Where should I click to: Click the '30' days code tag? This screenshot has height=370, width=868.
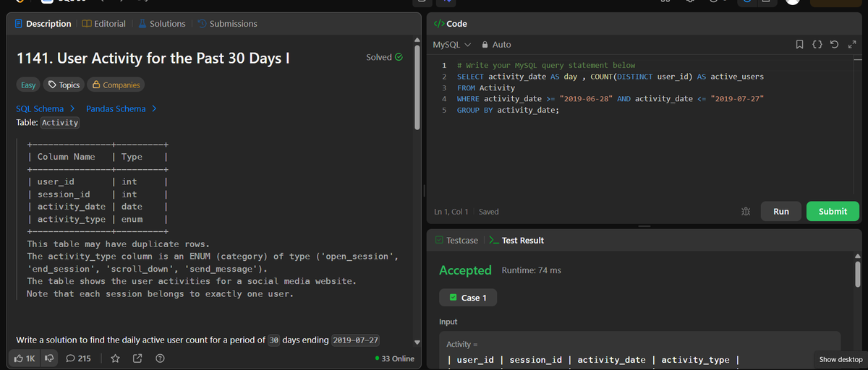tap(274, 340)
